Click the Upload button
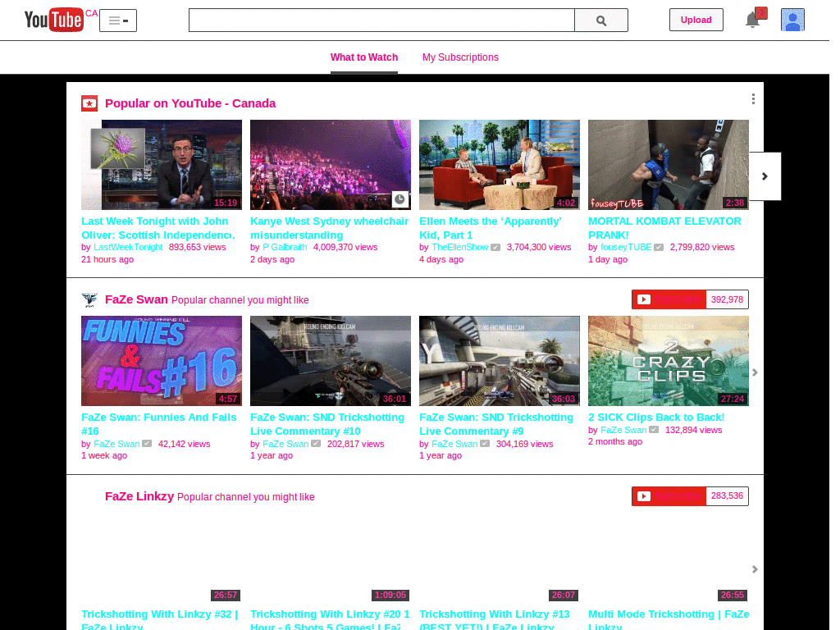Screen dimensions: 840x630 tap(696, 20)
